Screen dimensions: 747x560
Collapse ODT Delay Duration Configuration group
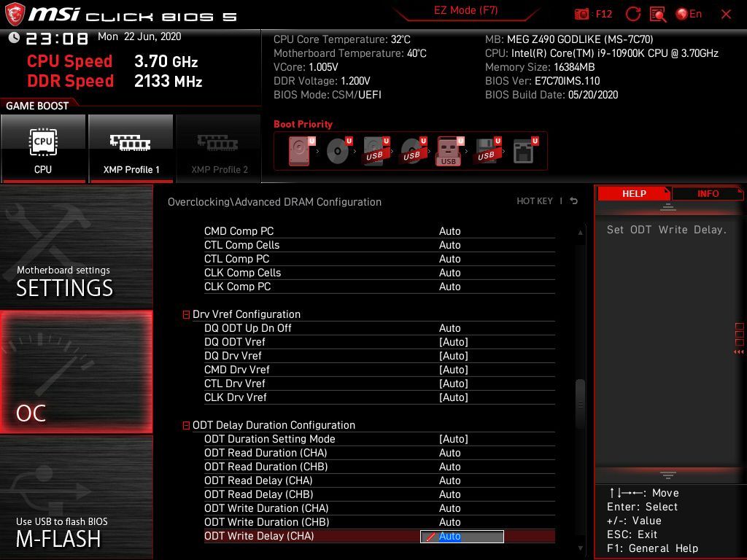[186, 426]
